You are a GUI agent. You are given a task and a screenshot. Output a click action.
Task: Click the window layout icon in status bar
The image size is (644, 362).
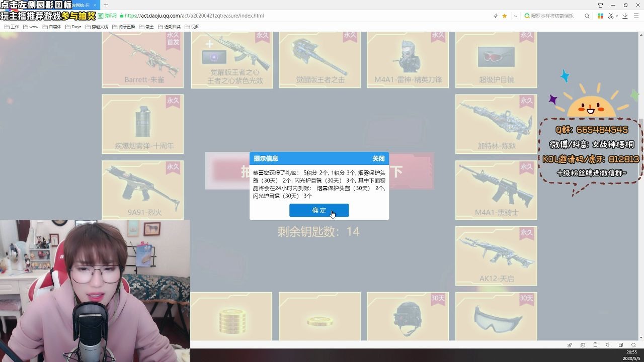click(621, 345)
